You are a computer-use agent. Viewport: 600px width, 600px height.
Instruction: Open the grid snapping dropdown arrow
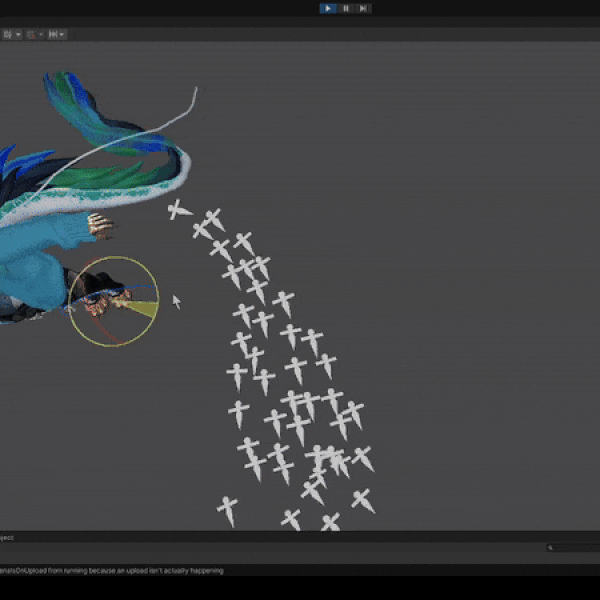[x=18, y=34]
